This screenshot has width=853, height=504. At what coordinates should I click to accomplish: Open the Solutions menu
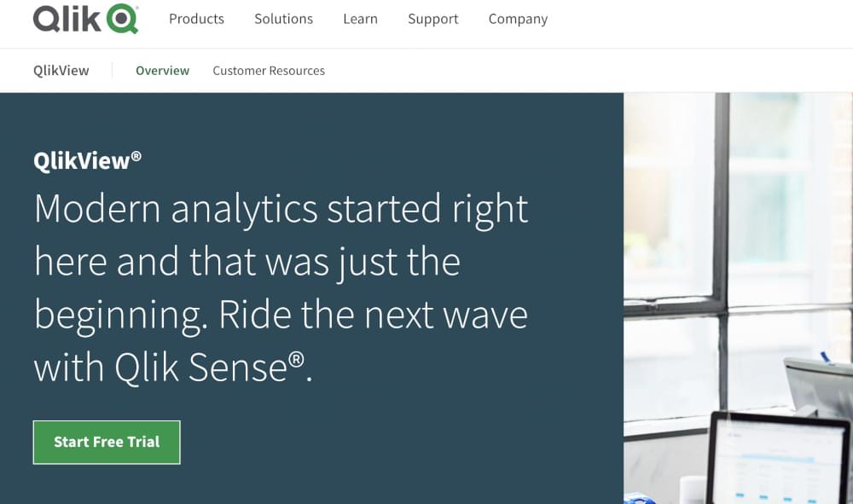pos(283,19)
